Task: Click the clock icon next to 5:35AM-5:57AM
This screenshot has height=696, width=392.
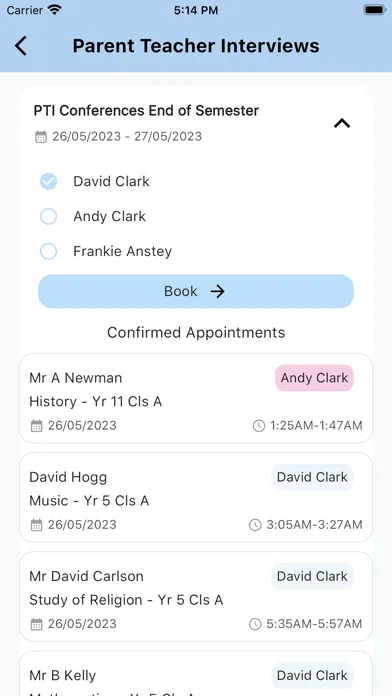Action: (255, 624)
